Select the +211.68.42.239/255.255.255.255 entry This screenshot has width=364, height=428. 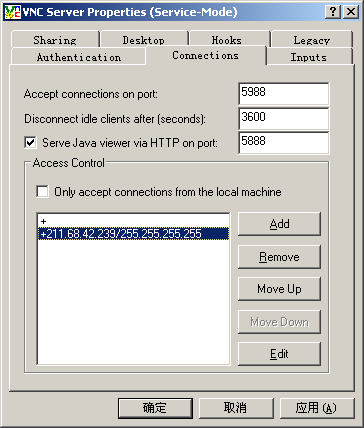tap(133, 234)
